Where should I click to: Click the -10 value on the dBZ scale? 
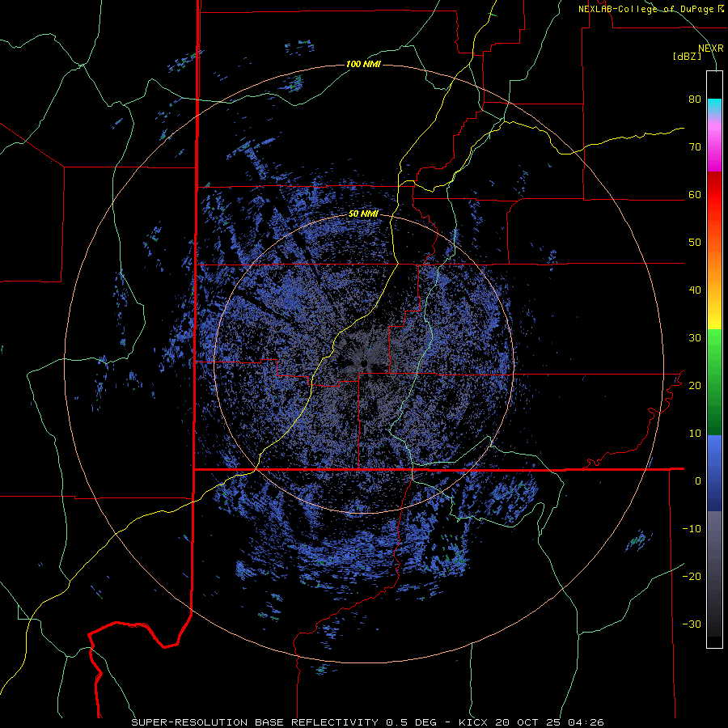(692, 529)
